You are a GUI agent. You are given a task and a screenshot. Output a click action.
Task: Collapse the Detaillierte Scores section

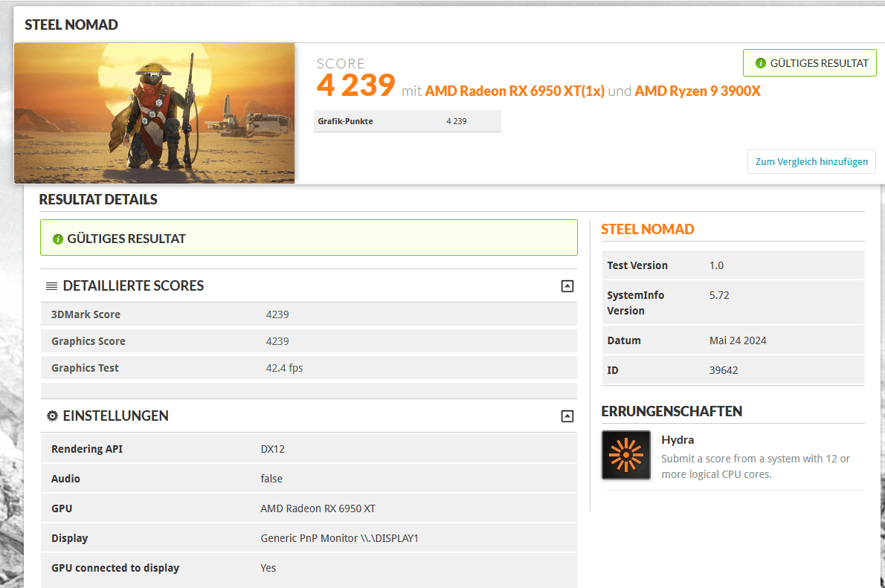[567, 286]
